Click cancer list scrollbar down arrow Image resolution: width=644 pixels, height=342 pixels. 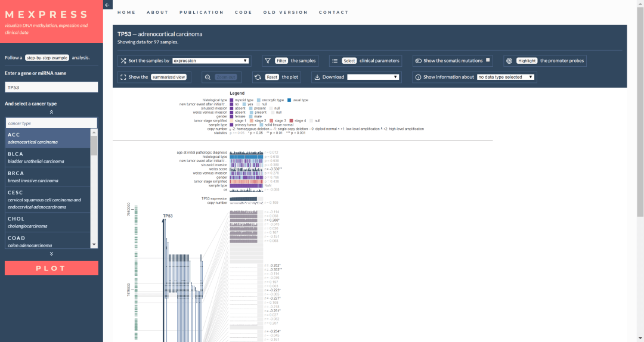pos(94,245)
